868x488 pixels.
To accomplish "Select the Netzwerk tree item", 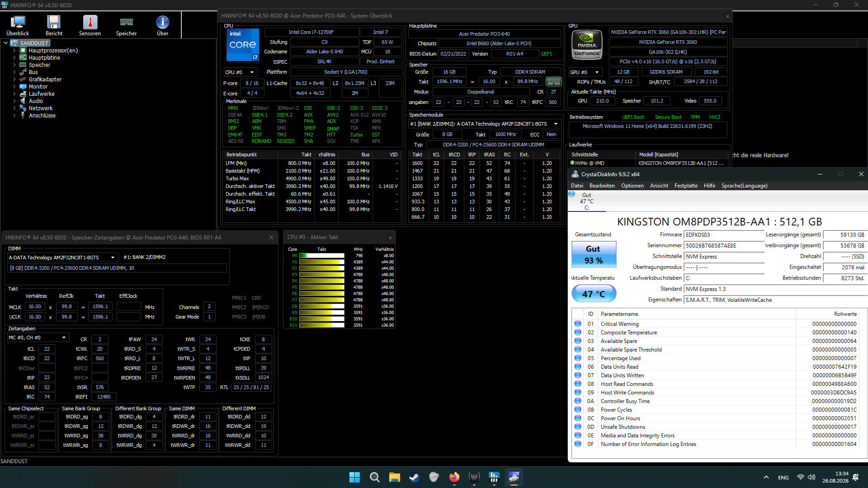I will [41, 108].
